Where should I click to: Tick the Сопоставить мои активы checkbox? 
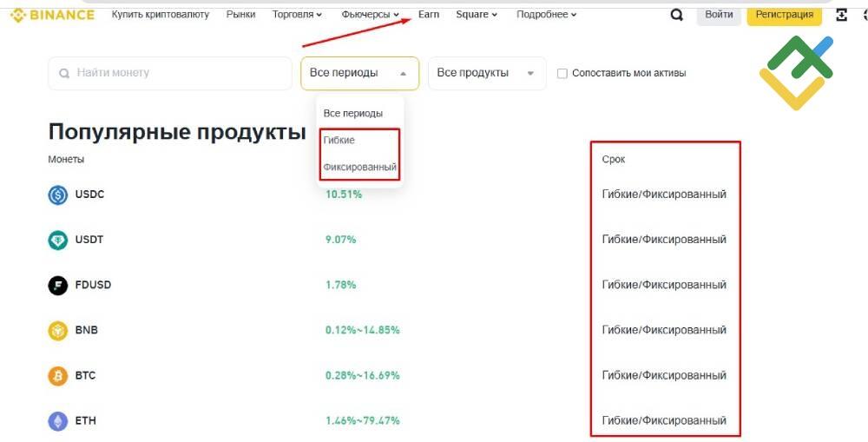click(562, 73)
